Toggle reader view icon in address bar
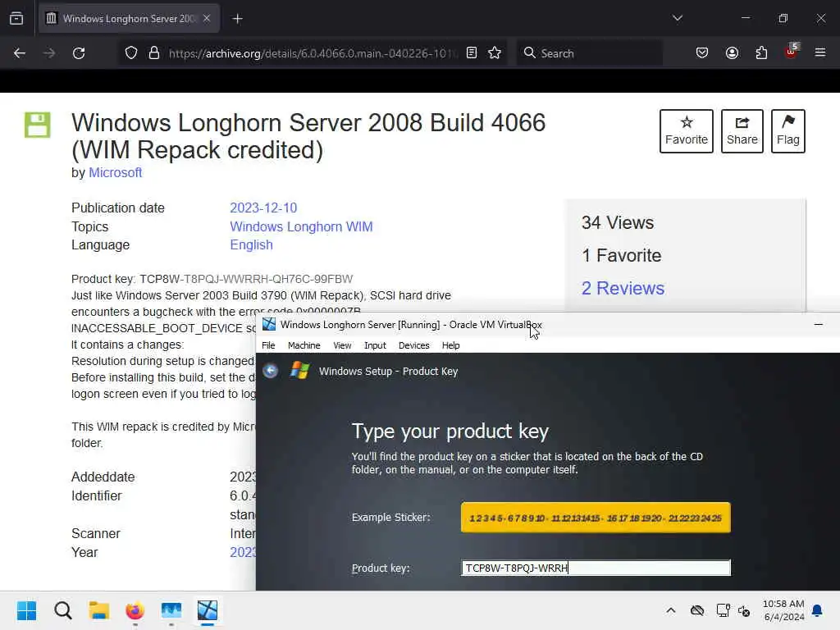Screen dimensions: 840x630 tap(472, 52)
